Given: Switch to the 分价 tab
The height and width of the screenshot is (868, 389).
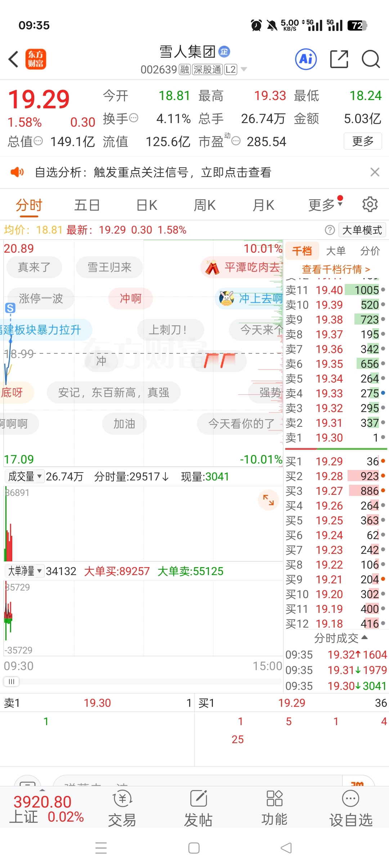Looking at the screenshot, I should pyautogui.click(x=370, y=251).
